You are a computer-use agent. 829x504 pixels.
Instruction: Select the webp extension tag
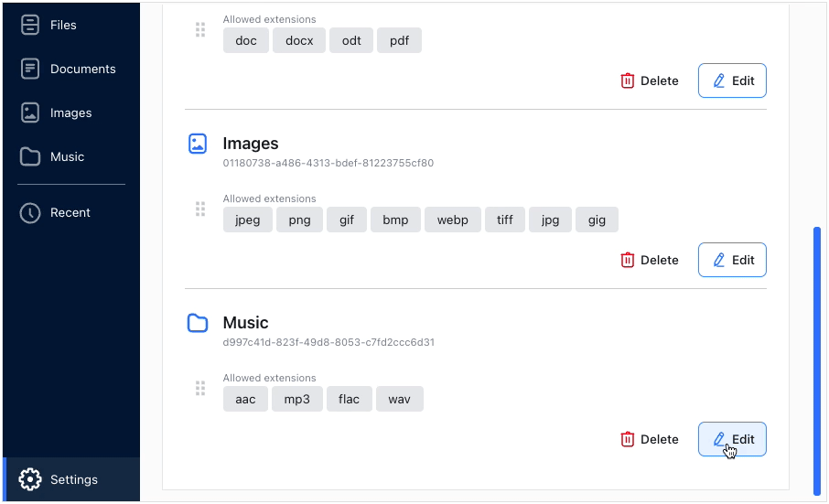452,220
